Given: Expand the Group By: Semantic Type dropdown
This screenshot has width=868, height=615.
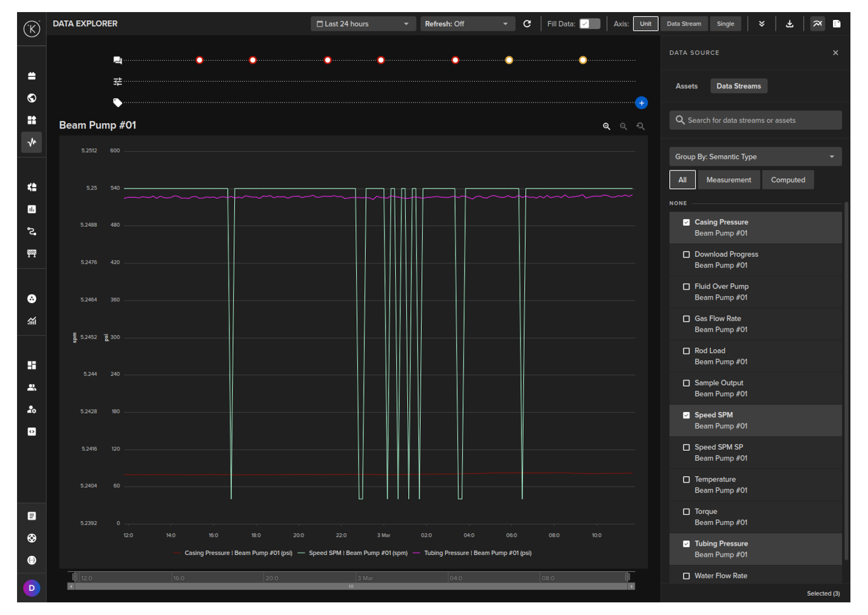Looking at the screenshot, I should 755,156.
